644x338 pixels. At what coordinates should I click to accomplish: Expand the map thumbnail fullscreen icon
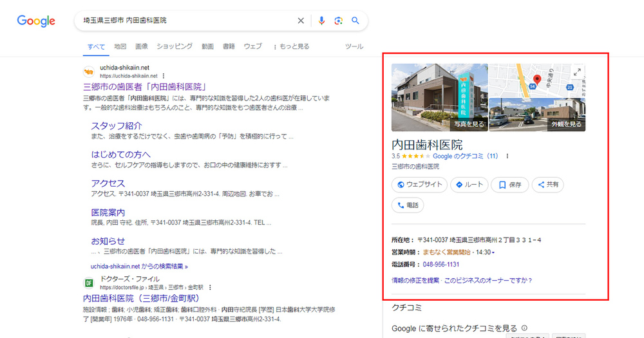577,72
